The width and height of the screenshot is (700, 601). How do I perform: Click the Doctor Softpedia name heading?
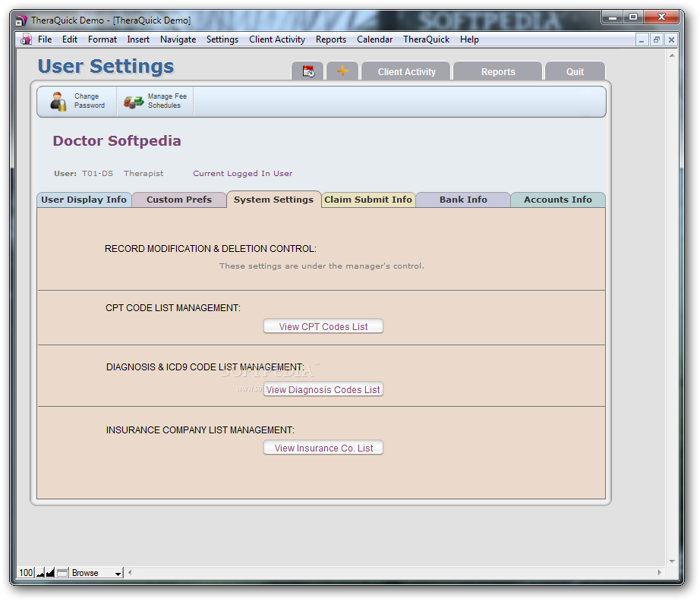point(117,140)
